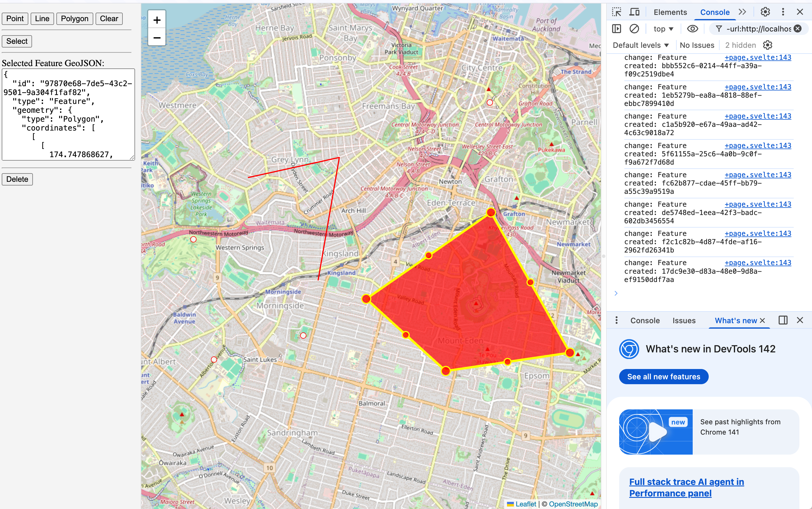This screenshot has width=812, height=509.
Task: Show the console sidebar panel icon
Action: (x=617, y=29)
